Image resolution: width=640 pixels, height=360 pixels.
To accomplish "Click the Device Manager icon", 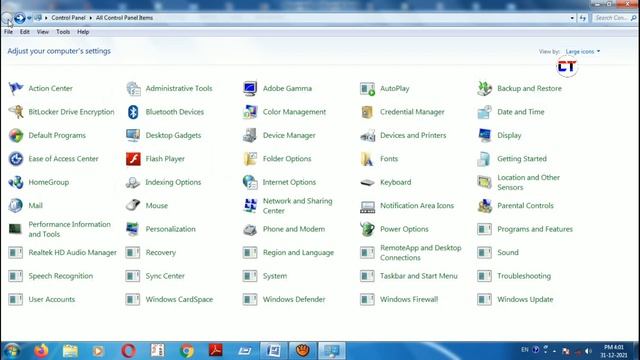I will [x=250, y=135].
